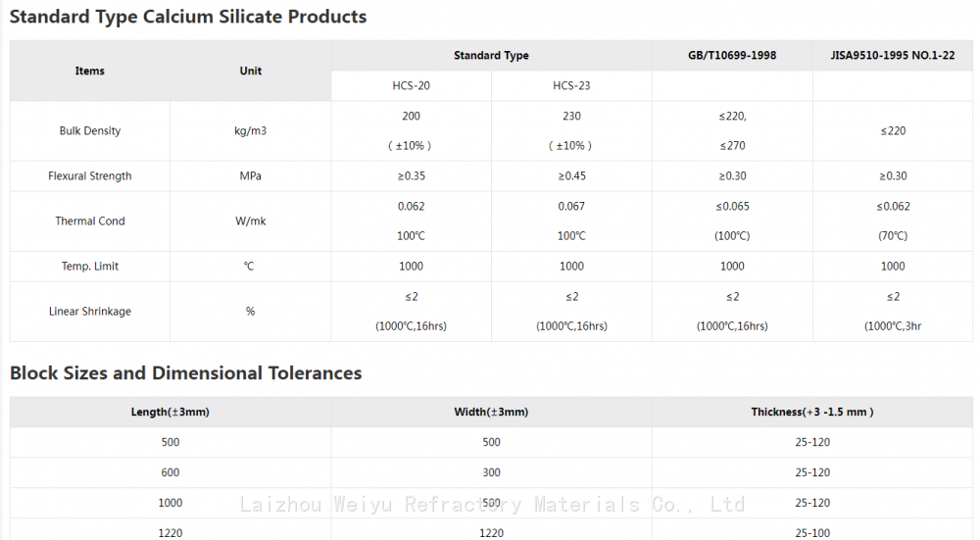Select the JISA9510-1995 NO.1-22 column header

tap(893, 56)
